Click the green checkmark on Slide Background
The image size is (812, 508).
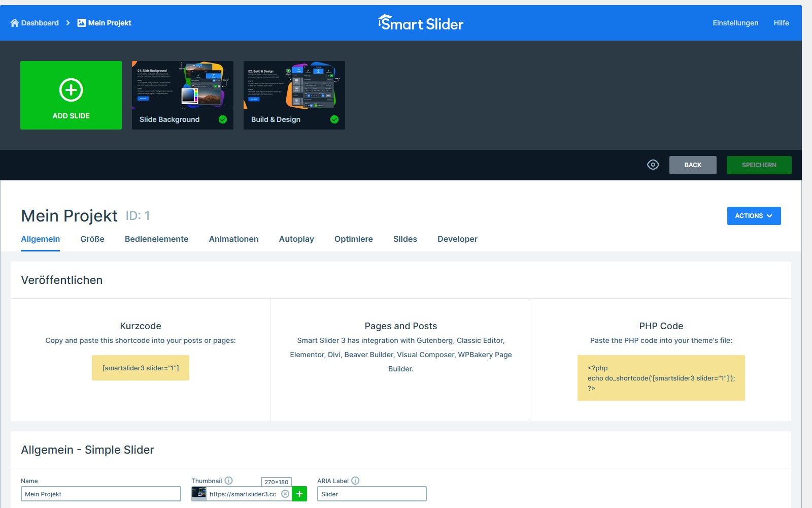click(x=223, y=119)
